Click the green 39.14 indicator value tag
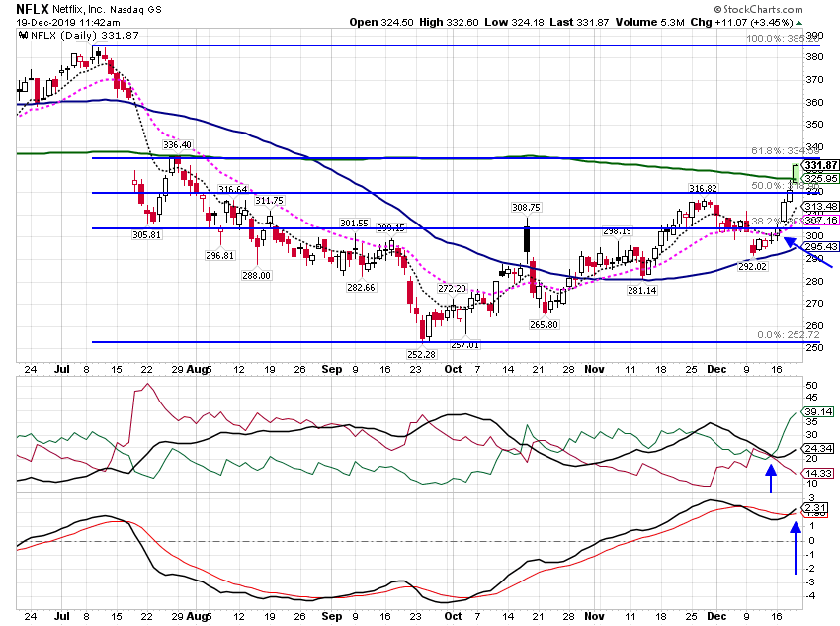The image size is (840, 626). 818,412
